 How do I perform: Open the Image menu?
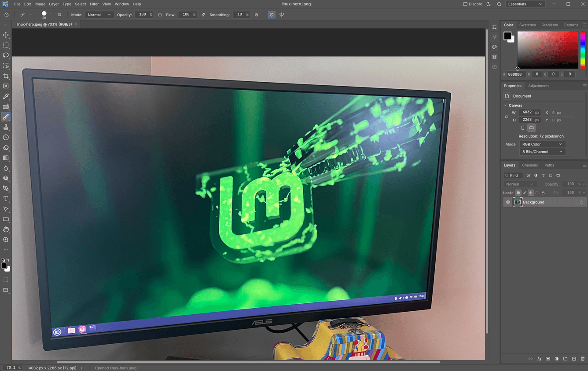[40, 4]
